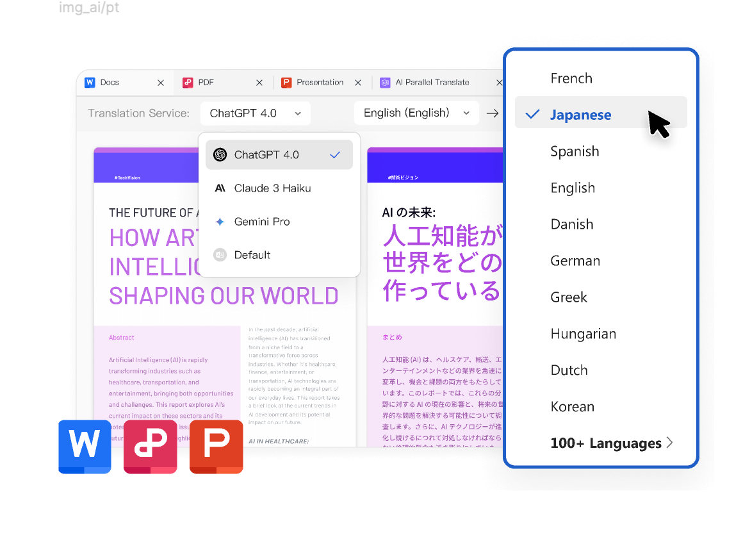The image size is (743, 560).
Task: Click the Gemini sparkle icon
Action: point(220,222)
